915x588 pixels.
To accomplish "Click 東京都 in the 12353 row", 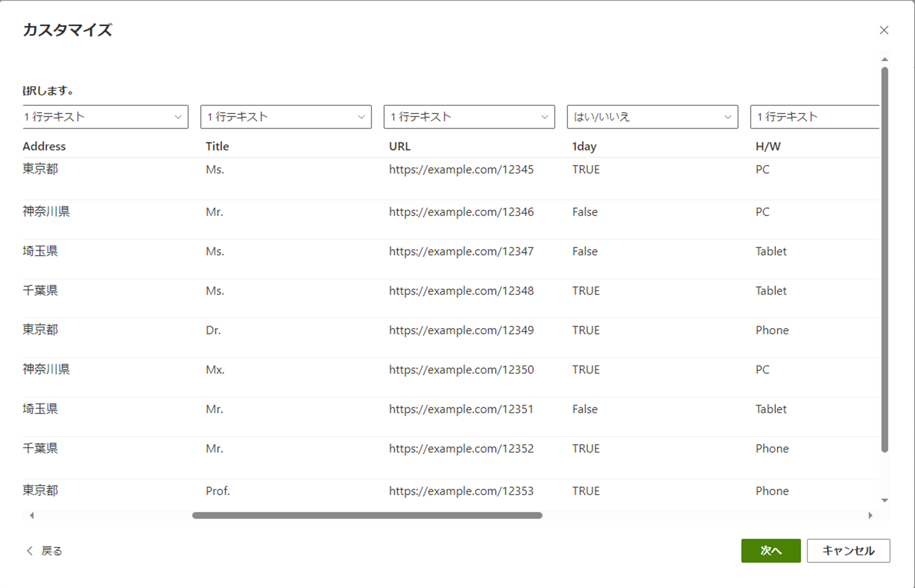I will (40, 490).
